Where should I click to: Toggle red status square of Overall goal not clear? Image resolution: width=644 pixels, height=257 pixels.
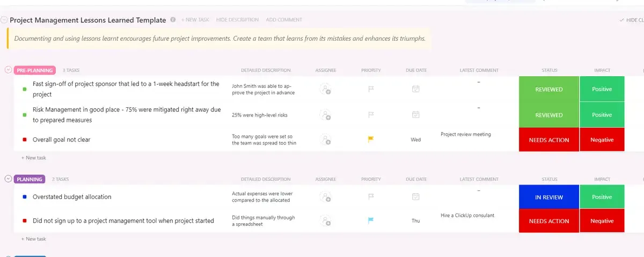(25, 139)
